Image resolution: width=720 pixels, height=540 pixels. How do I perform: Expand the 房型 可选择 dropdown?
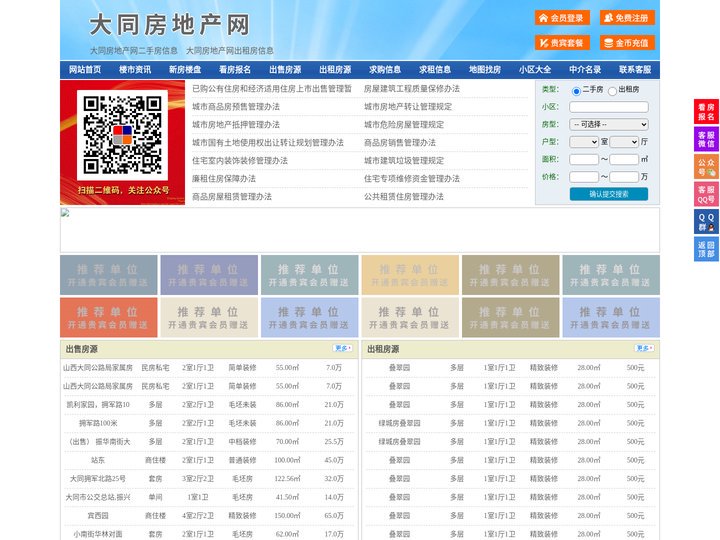[x=609, y=124]
